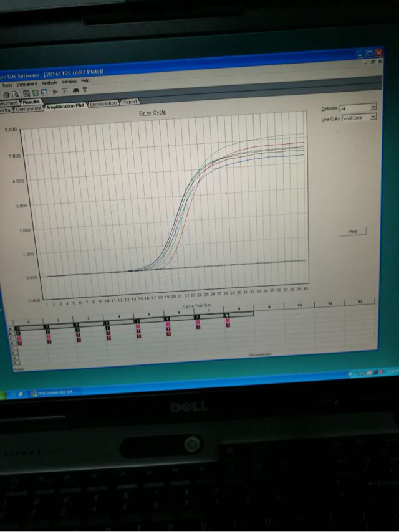Select plate column 8 header
The height and width of the screenshot is (532, 399).
[239, 309]
